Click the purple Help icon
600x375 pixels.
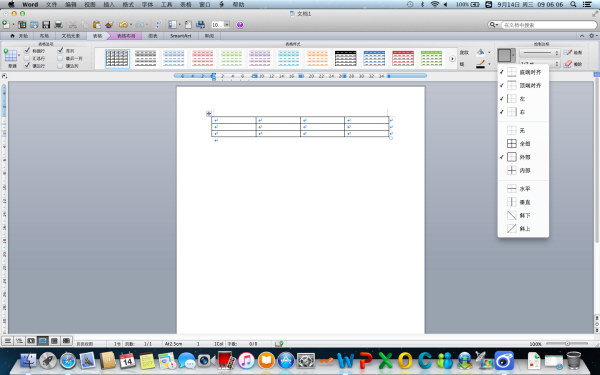[240, 25]
